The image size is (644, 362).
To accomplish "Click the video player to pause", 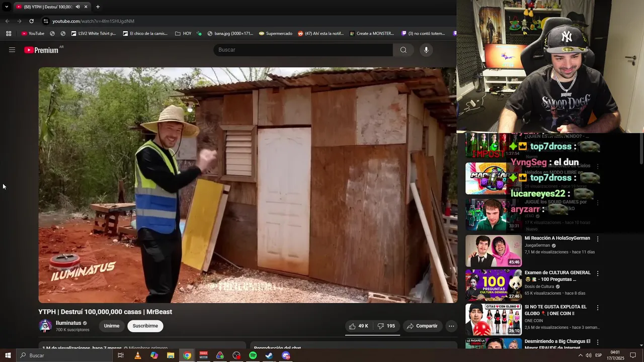I will (248, 185).
